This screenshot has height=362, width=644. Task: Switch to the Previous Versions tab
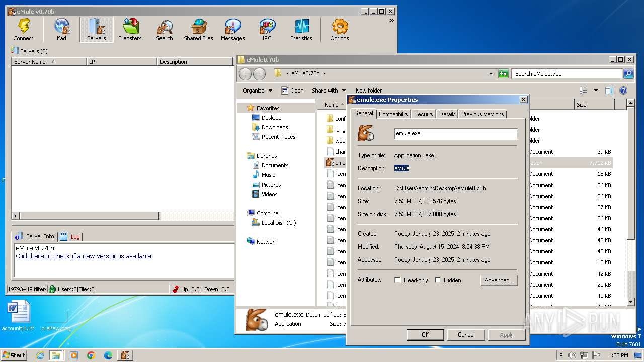point(482,114)
